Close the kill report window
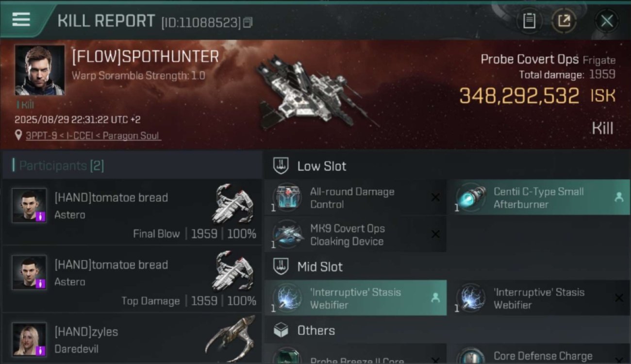631x364 pixels. pos(607,21)
